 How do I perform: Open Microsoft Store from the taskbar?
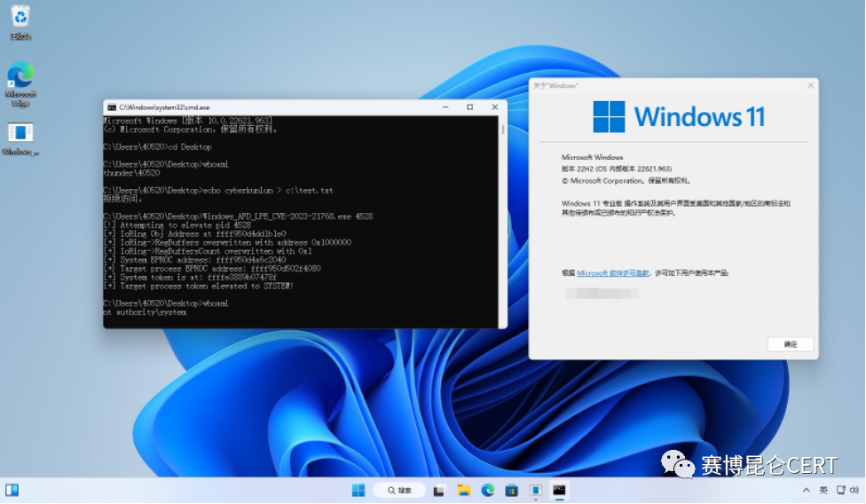pos(511,490)
